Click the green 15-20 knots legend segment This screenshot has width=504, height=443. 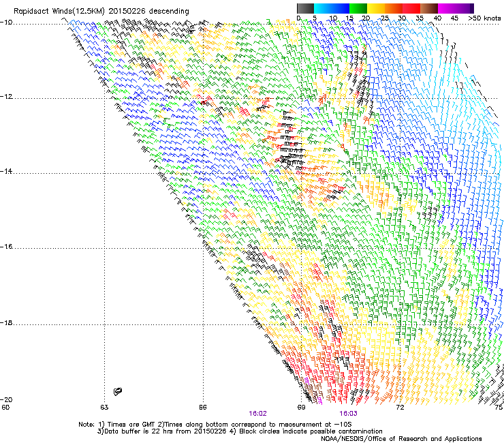(358, 8)
